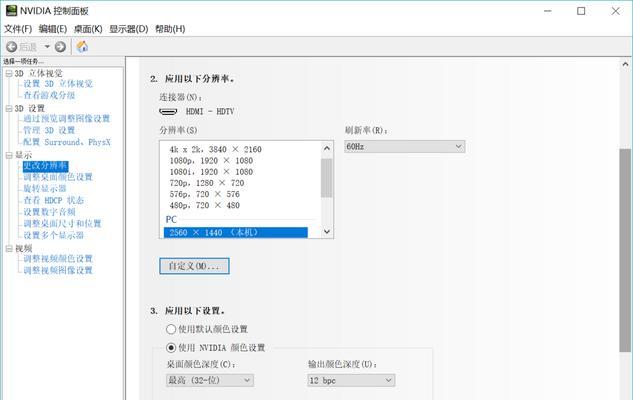Select 2560 × 1440 (本机) resolution
The width and height of the screenshot is (633, 400).
[236, 232]
